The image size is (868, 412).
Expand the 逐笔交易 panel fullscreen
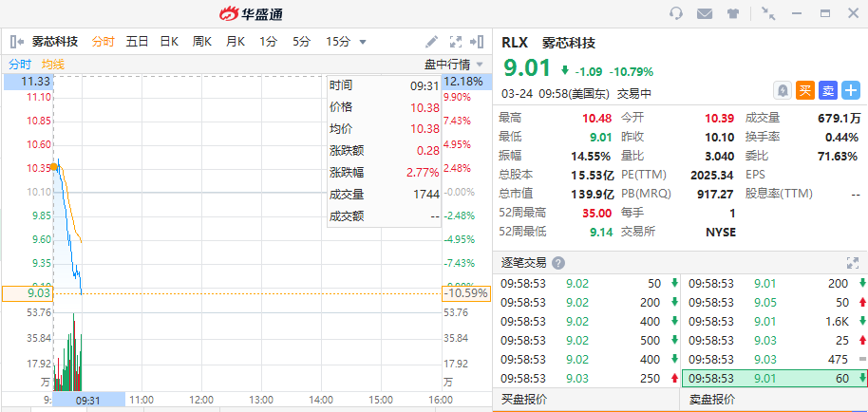(852, 263)
